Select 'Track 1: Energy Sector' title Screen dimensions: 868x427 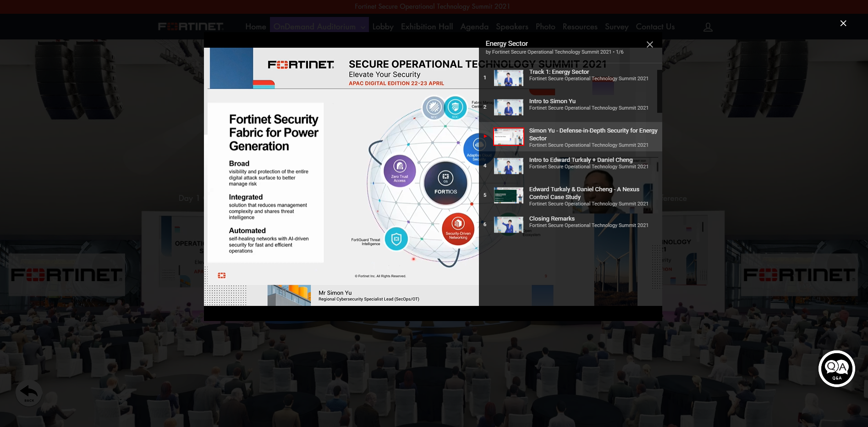[x=559, y=72]
